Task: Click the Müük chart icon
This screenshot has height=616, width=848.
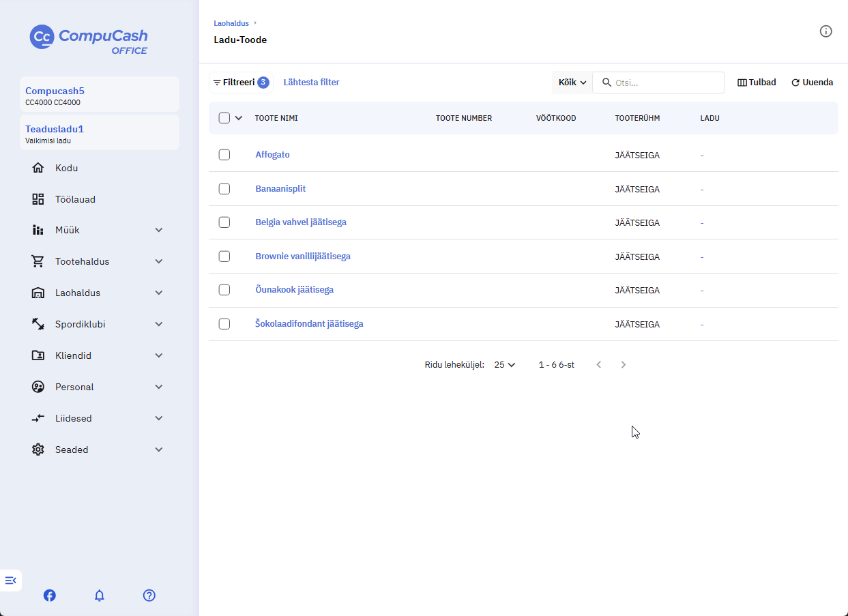Action: [x=38, y=231]
